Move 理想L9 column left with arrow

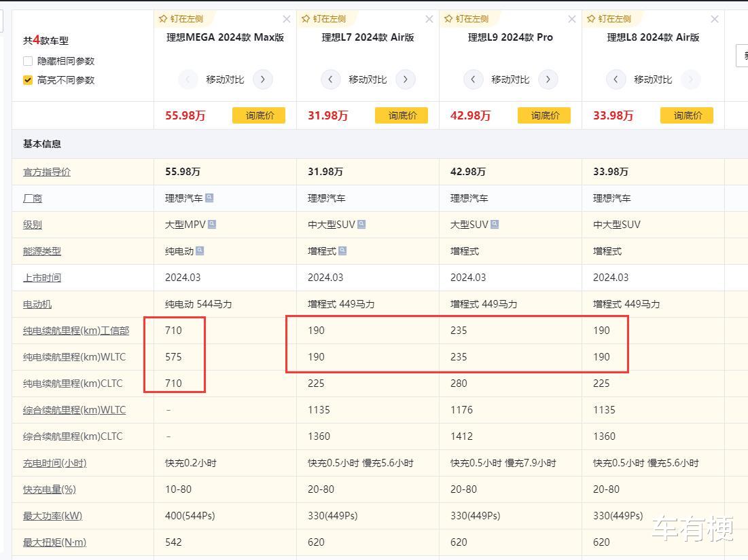(x=473, y=79)
